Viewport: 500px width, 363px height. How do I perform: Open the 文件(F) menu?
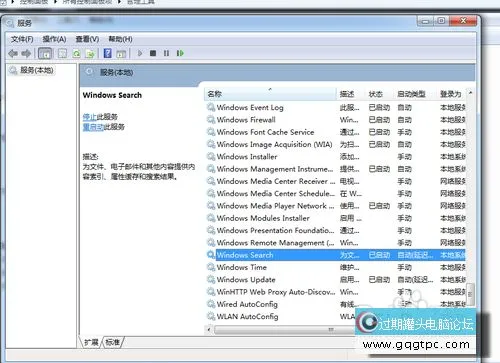tap(22, 39)
